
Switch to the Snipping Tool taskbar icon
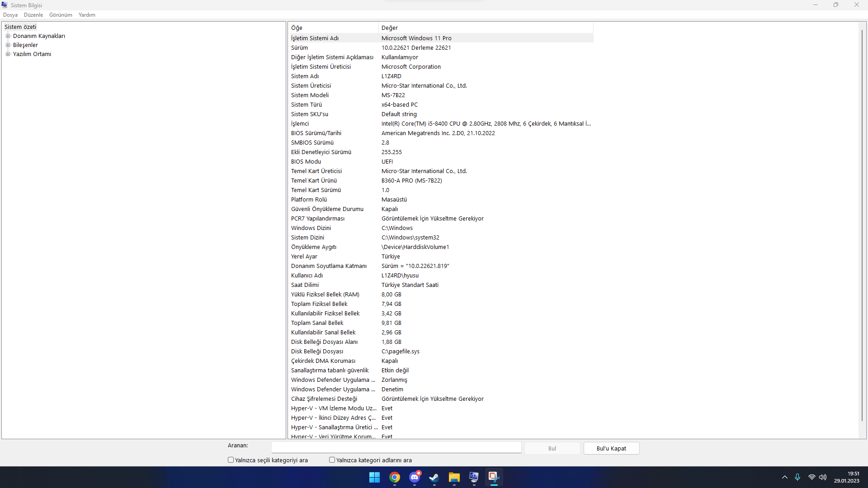tap(494, 478)
